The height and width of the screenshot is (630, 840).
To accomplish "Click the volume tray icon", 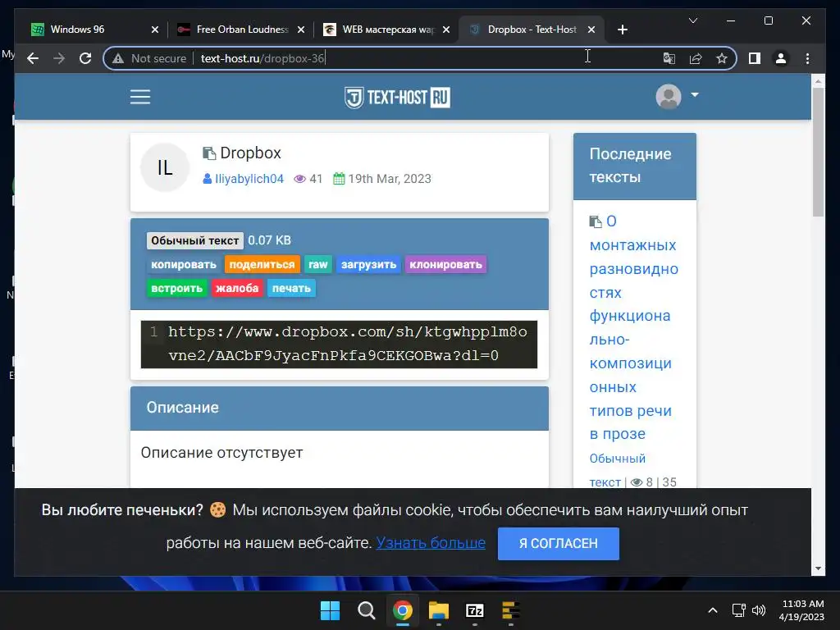I will tap(759, 610).
